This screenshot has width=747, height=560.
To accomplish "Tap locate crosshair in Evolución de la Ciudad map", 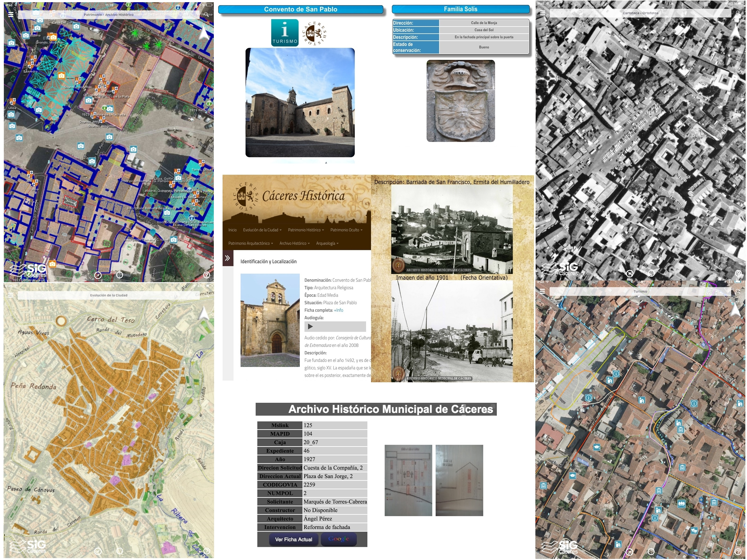I will (x=119, y=551).
